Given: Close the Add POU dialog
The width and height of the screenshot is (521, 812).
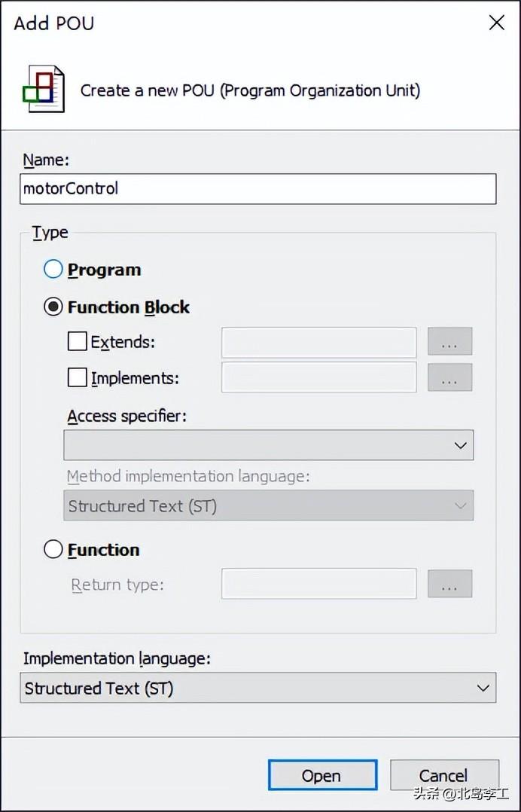Looking at the screenshot, I should click(x=496, y=23).
